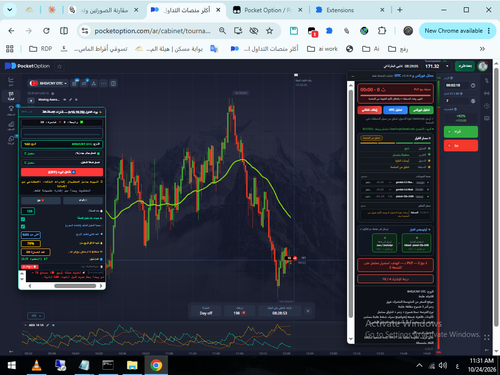
Task: Click the red sell trade button
Action: 461,146
